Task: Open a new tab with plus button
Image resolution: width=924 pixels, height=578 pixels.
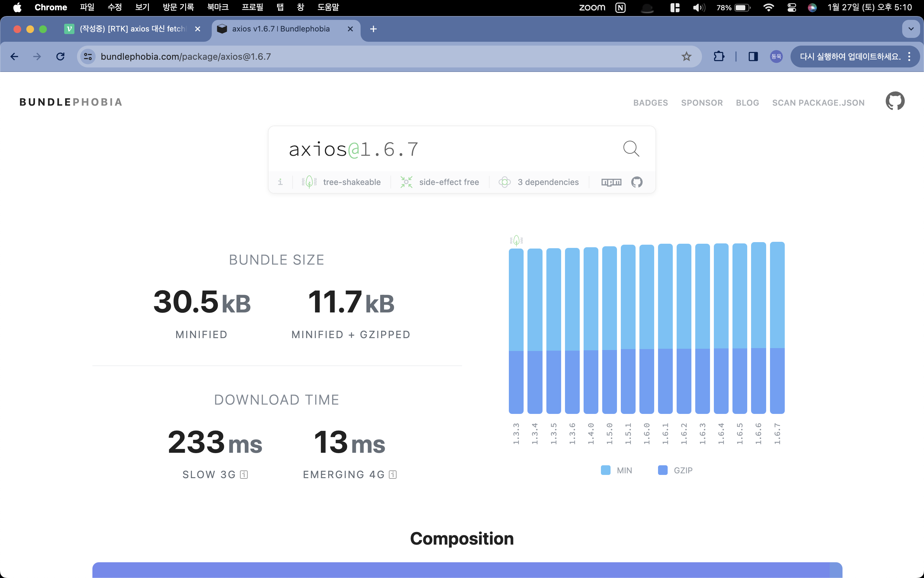Action: pyautogui.click(x=373, y=29)
